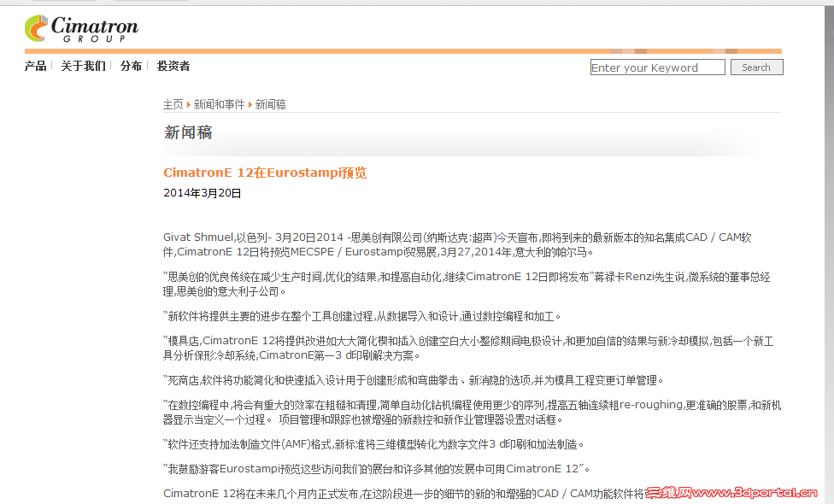Click the paragraph starting Givat Shmuel

(x=457, y=244)
